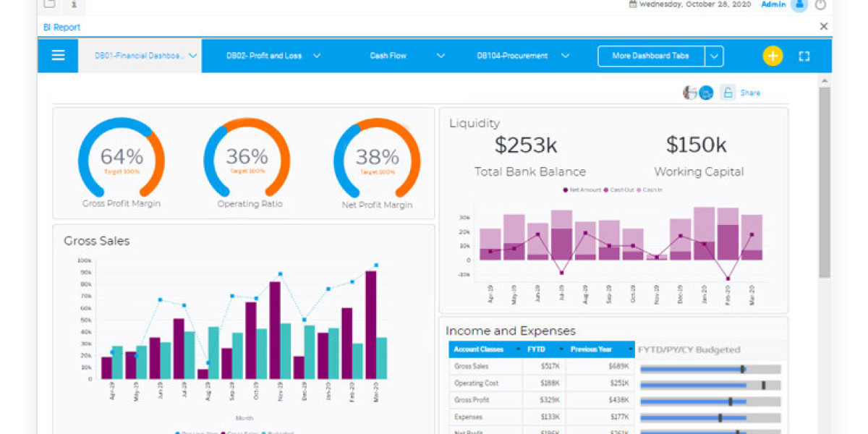Open the Admin user profile icon
868x434 pixels.
click(799, 5)
